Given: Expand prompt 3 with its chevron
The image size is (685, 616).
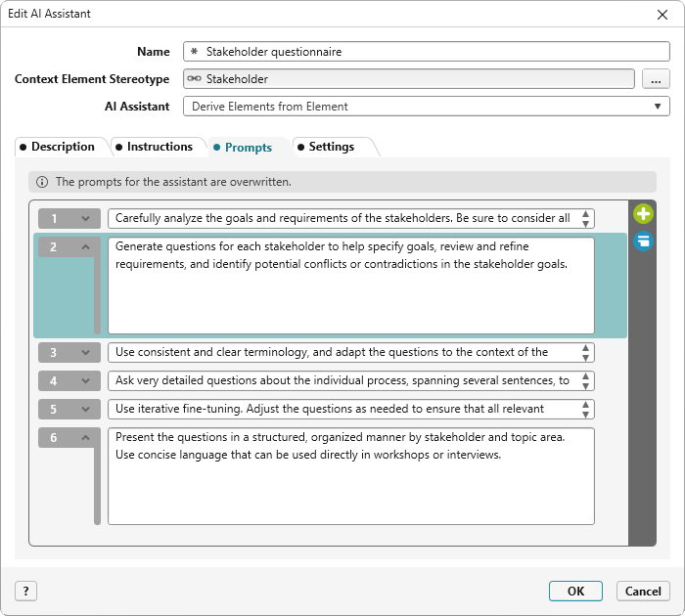Looking at the screenshot, I should point(86,352).
